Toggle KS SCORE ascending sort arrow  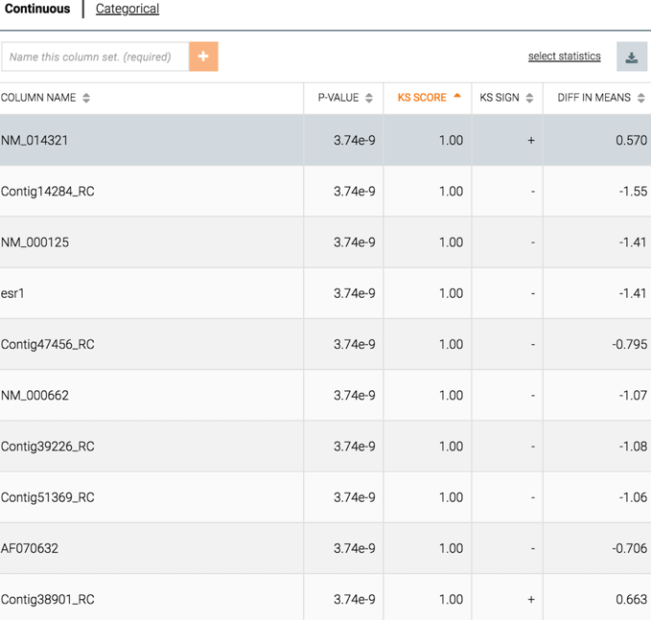click(457, 96)
